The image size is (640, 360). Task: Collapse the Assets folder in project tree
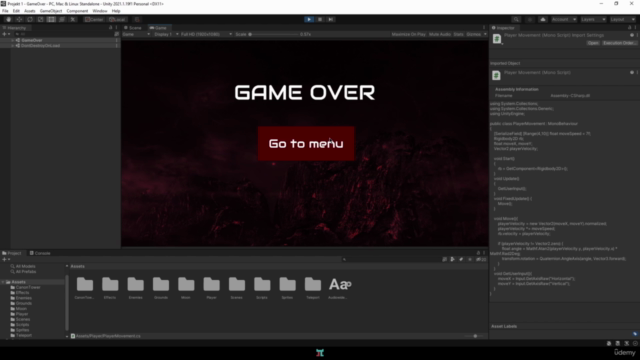click(3, 282)
